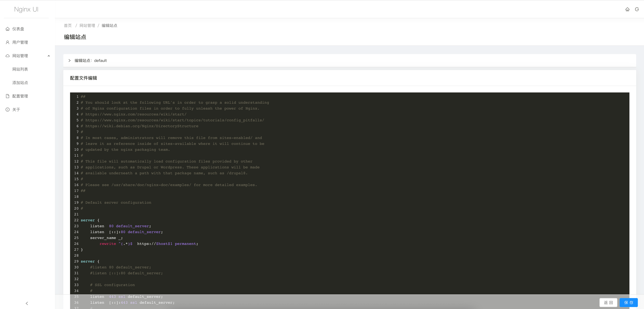Collapse the sidebar with the left arrow

(27, 303)
